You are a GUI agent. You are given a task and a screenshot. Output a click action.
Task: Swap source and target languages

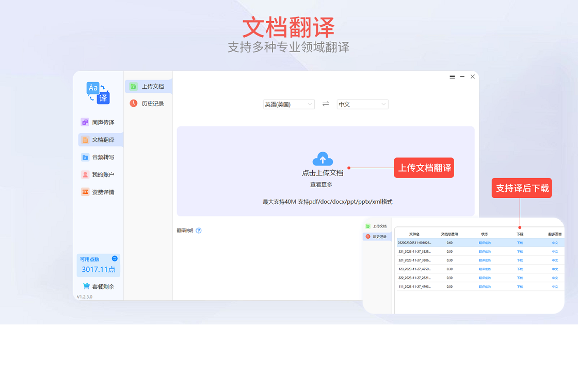326,104
